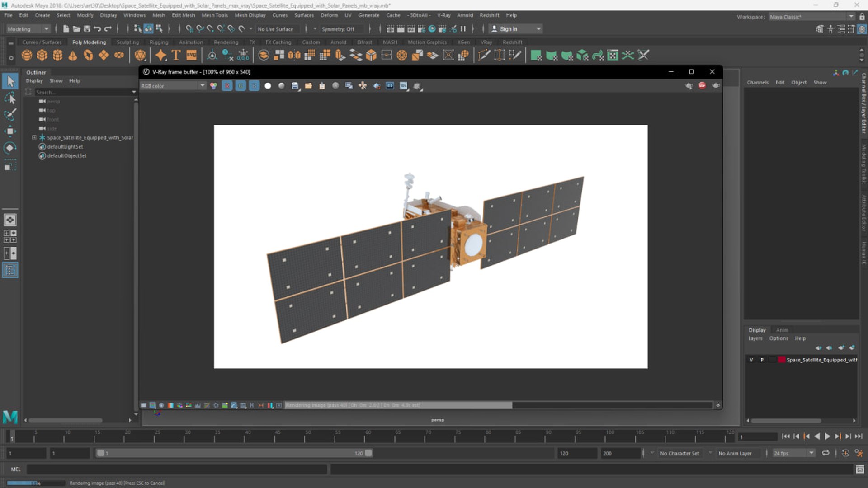868x488 pixels.
Task: Open the V-Ray menu in menu bar
Action: click(443, 15)
